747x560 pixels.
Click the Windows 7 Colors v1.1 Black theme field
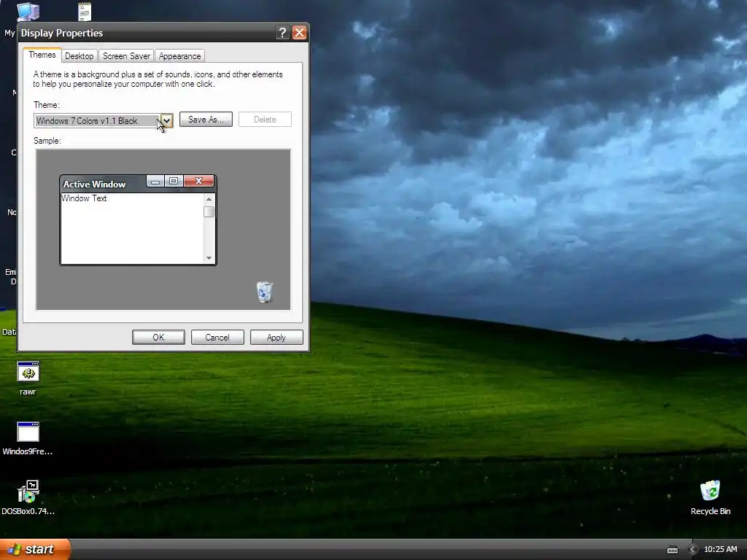point(104,120)
